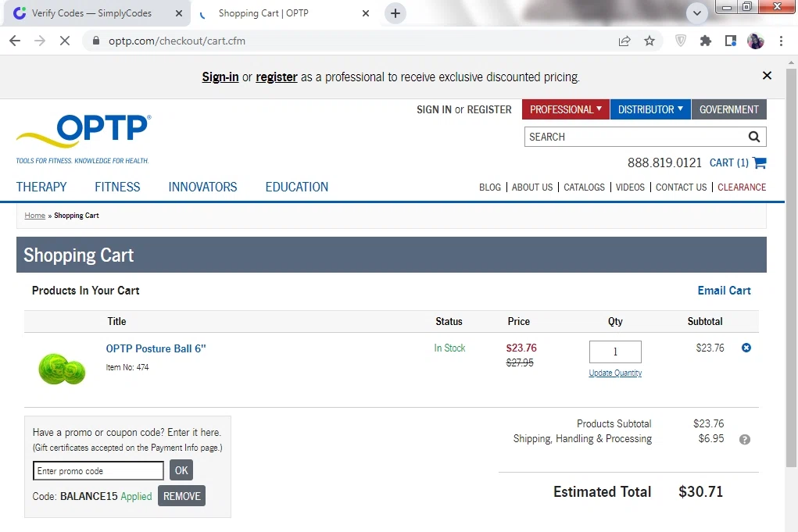The width and height of the screenshot is (798, 532).
Task: Open the share page icon in address bar
Action: pyautogui.click(x=624, y=41)
